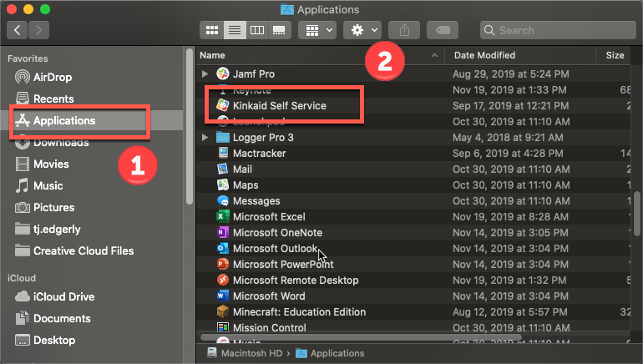
Task: Select the Minecraft: Education Edition icon
Action: (223, 312)
